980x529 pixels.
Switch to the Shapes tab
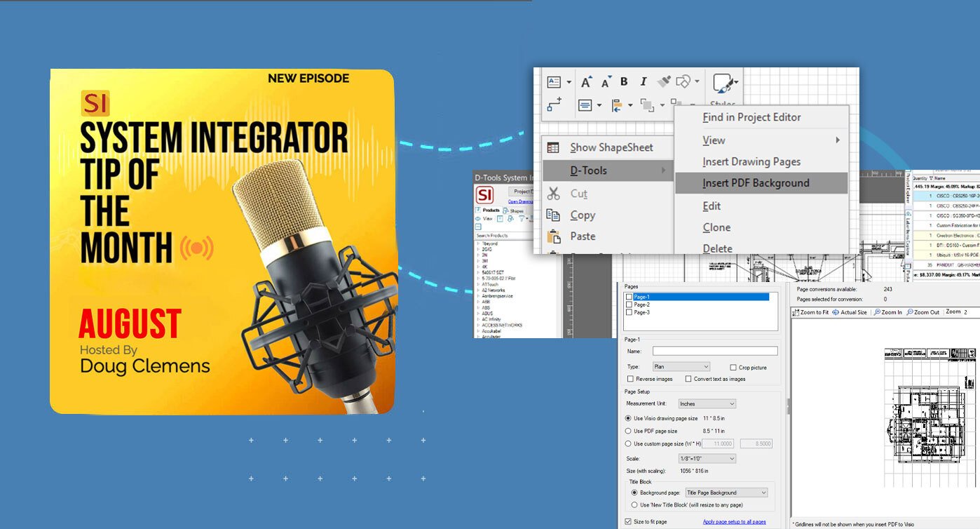click(x=513, y=210)
